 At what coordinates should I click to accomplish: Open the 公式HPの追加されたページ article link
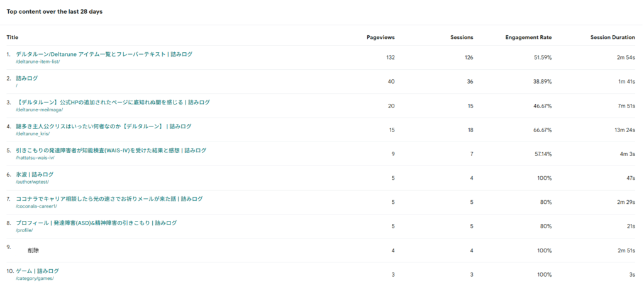click(113, 103)
